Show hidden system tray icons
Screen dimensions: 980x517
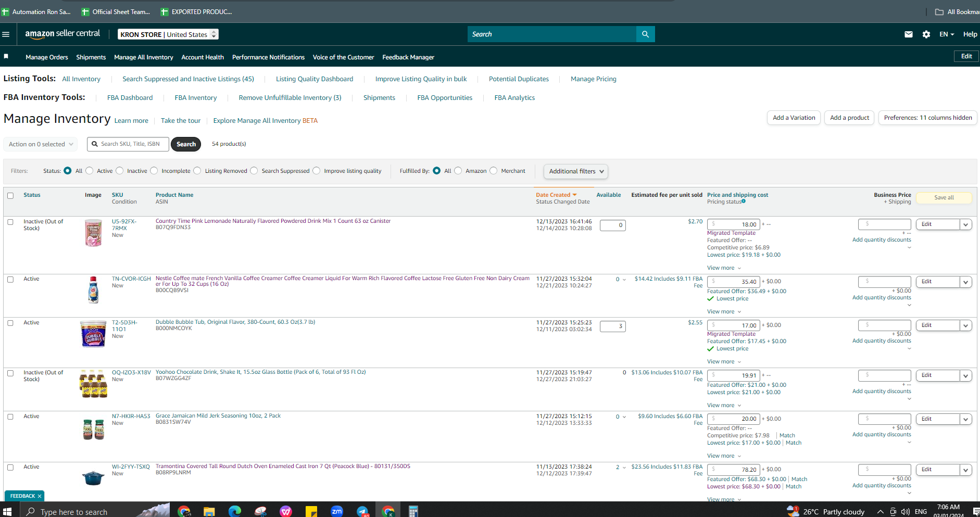pyautogui.click(x=881, y=512)
